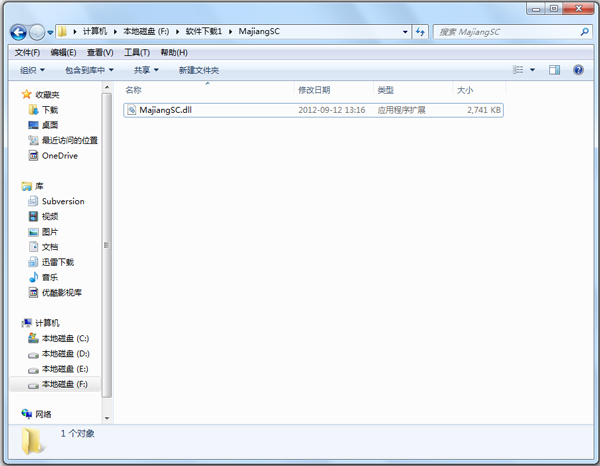This screenshot has width=600, height=466.
Task: Select 本地磁盘 (C:) drive
Action: (x=65, y=339)
